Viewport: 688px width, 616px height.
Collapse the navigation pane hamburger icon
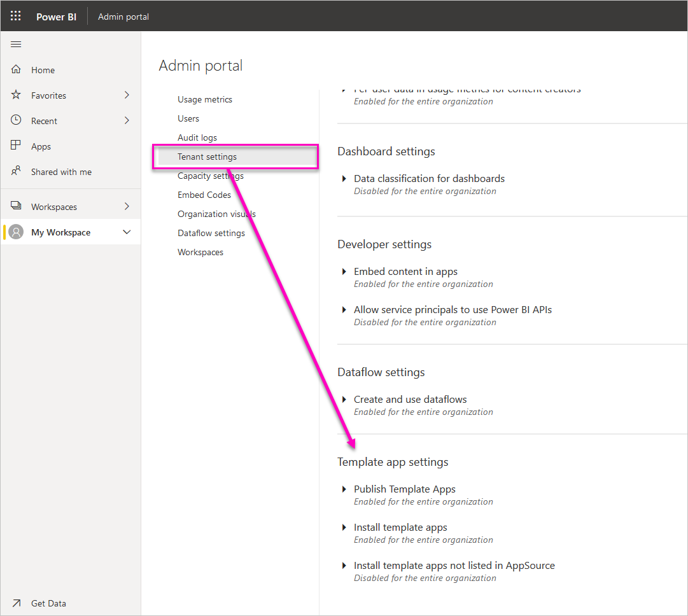click(16, 45)
